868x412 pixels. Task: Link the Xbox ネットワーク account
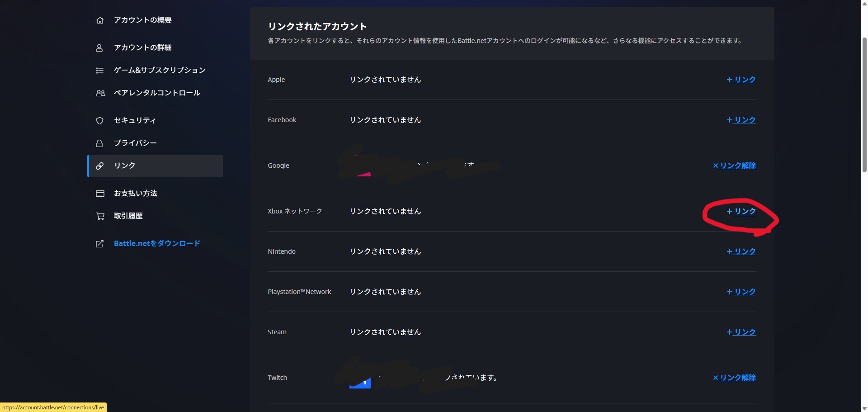(x=741, y=211)
